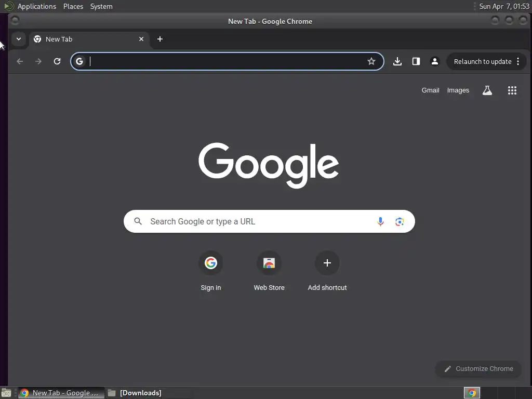Click the Google icon in address bar

pyautogui.click(x=79, y=61)
